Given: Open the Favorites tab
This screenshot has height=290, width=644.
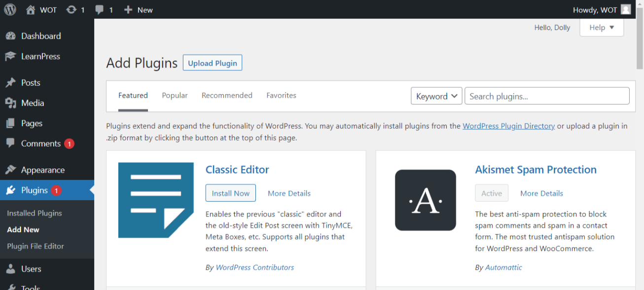Looking at the screenshot, I should pos(281,95).
